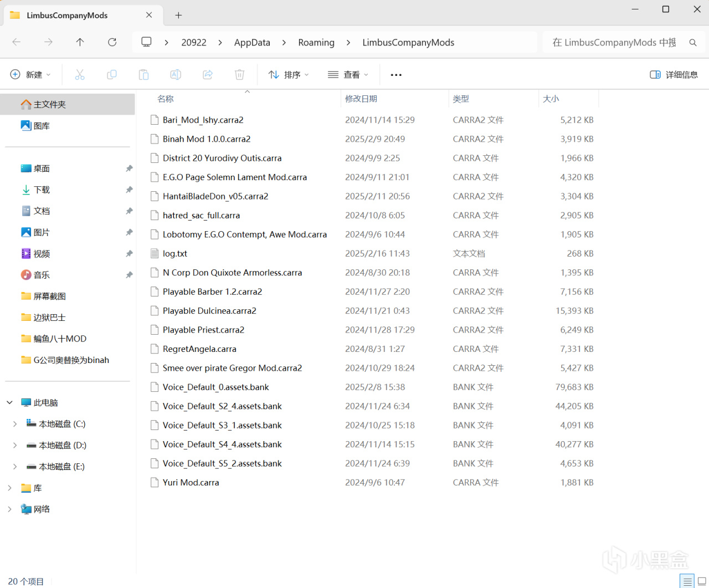
Task: Expand chevron after 20922 in breadcrumb
Action: 220,43
